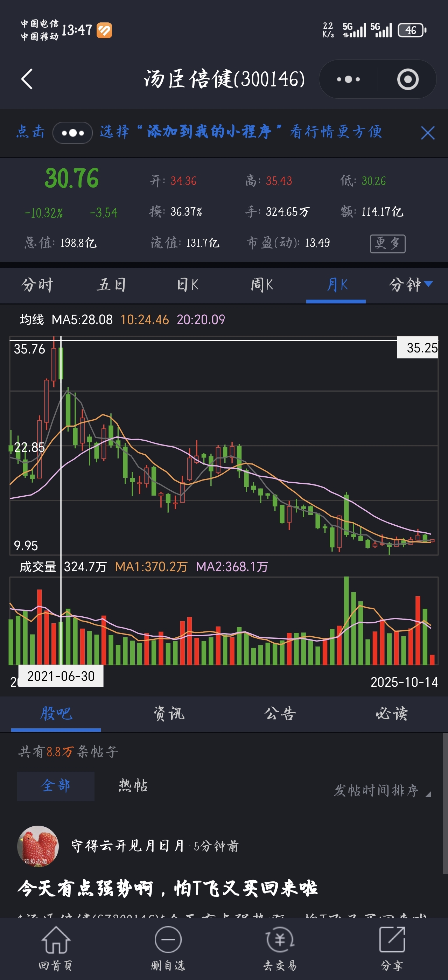Switch to the 日K chart tab
This screenshot has height=980, width=448.
188,285
